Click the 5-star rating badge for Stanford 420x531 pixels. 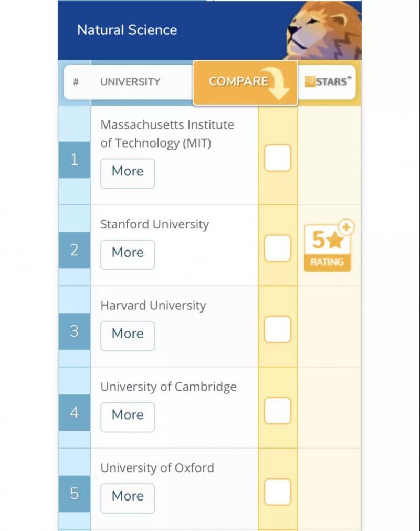pyautogui.click(x=327, y=247)
